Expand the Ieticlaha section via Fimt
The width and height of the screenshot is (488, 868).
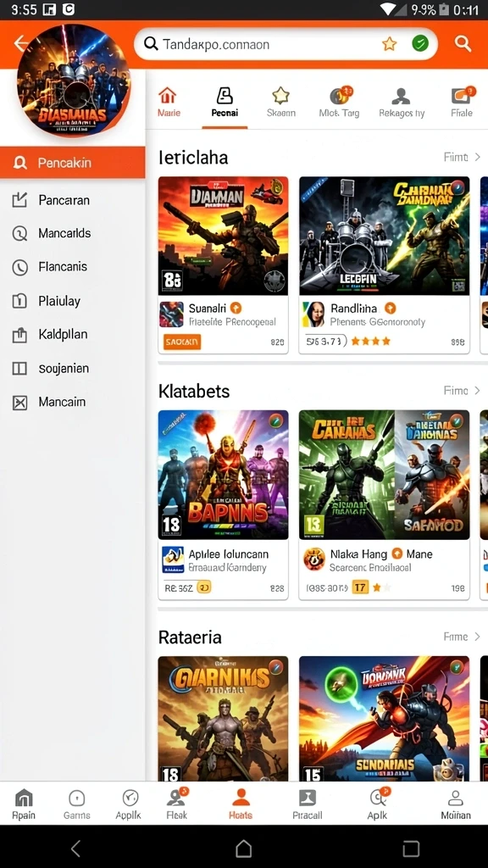pyautogui.click(x=462, y=157)
